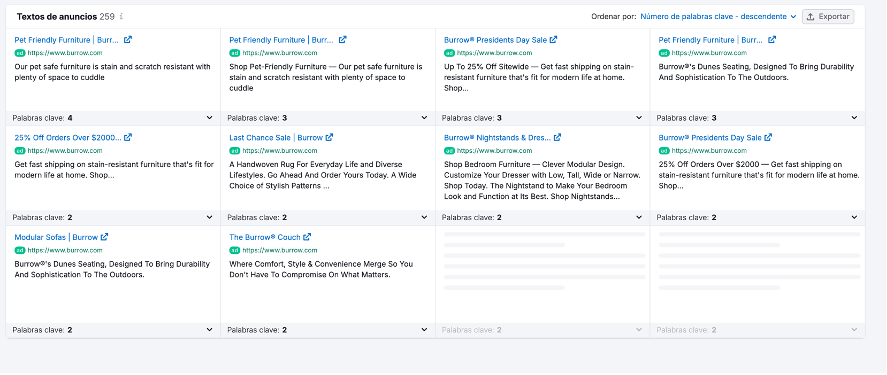Open external link icon beside Last Chance Sale
Viewport: 887px width, 375px height.
click(x=329, y=137)
